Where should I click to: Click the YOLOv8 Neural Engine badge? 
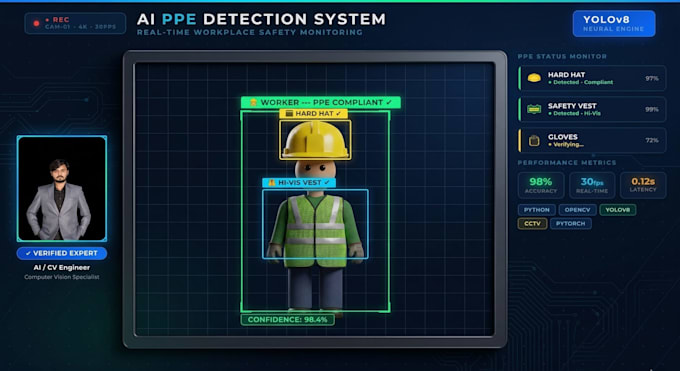614,23
